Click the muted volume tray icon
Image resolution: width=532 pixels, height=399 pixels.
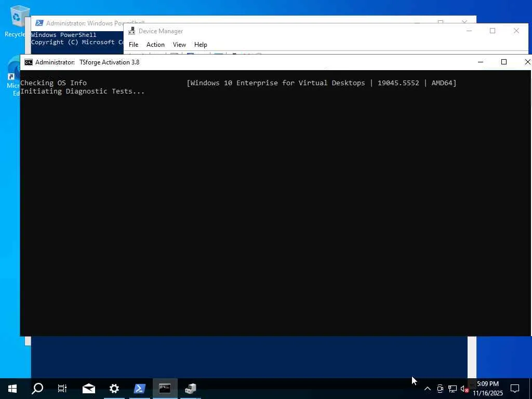(x=464, y=389)
